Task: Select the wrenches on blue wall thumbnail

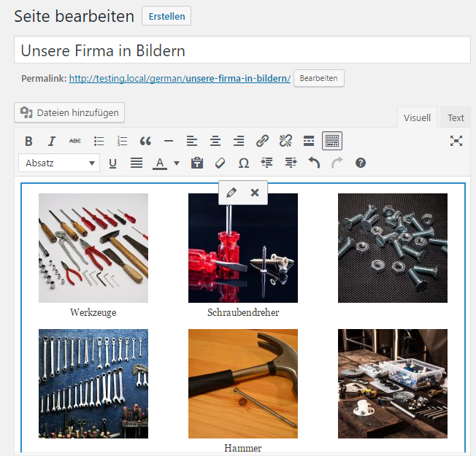Action: (x=93, y=384)
